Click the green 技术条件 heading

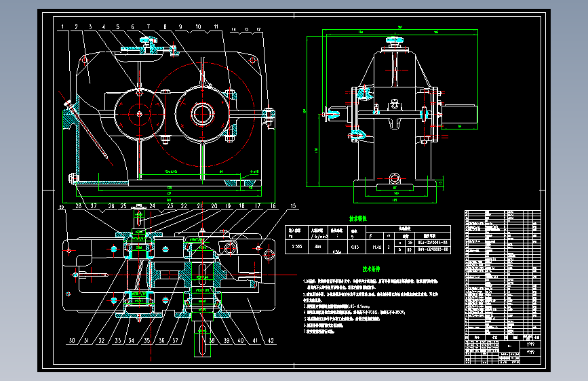pyautogui.click(x=371, y=269)
